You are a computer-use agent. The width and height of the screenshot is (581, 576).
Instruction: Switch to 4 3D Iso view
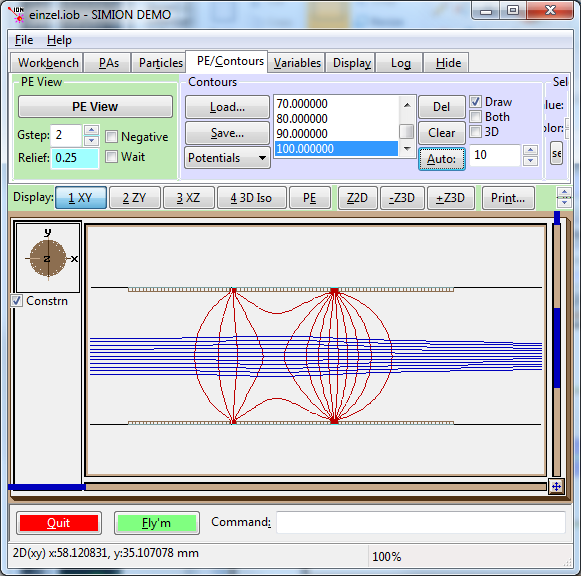[251, 198]
